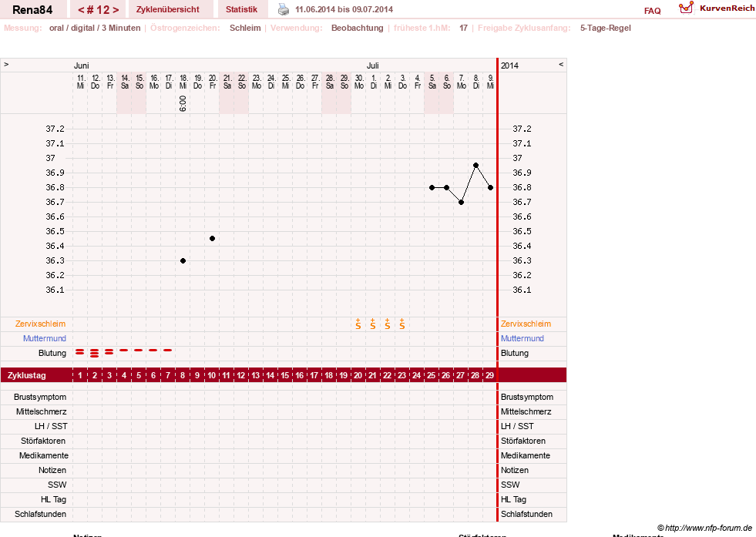Viewport: 756px width, 537px height.
Task: Click light bleeding marker on cycle day 7
Action: (x=168, y=350)
